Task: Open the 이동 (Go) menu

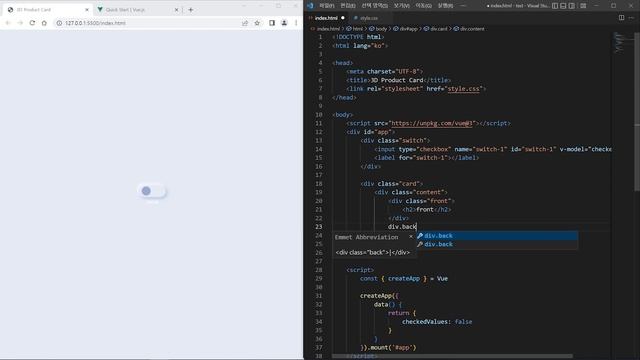Action: click(x=424, y=6)
